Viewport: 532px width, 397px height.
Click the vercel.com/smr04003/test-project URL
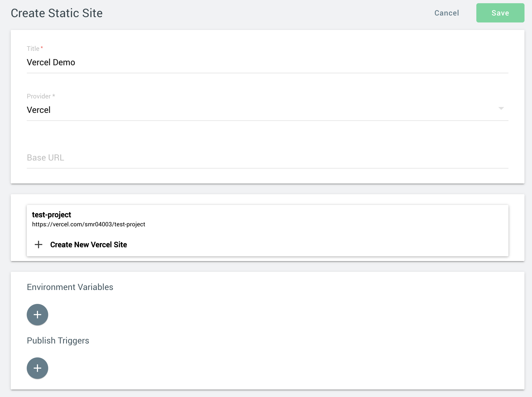coord(89,224)
